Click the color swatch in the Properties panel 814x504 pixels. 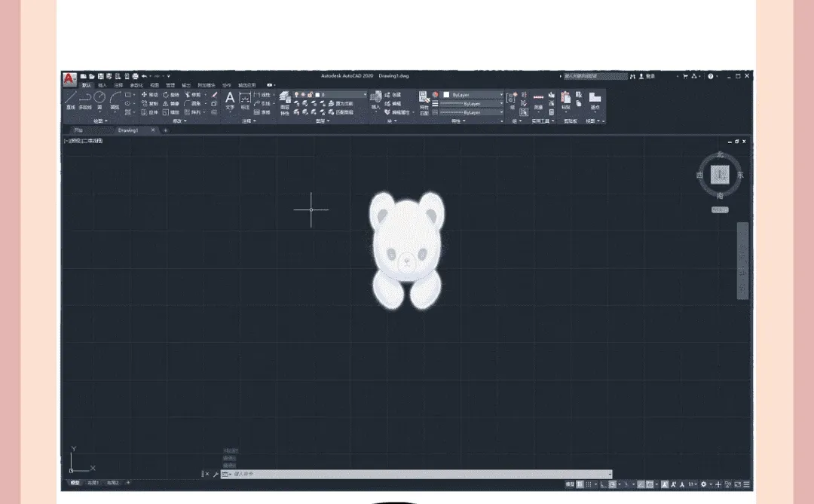point(445,93)
